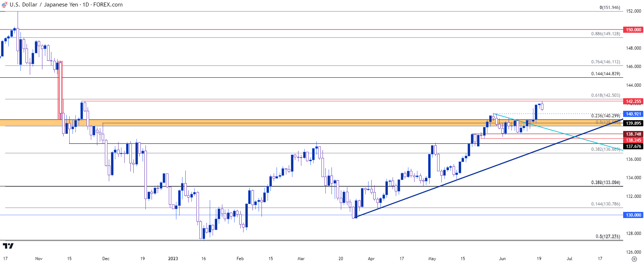Click the 0.764(146.112) Fibonacci label
This screenshot has height=263, width=644.
pos(606,62)
